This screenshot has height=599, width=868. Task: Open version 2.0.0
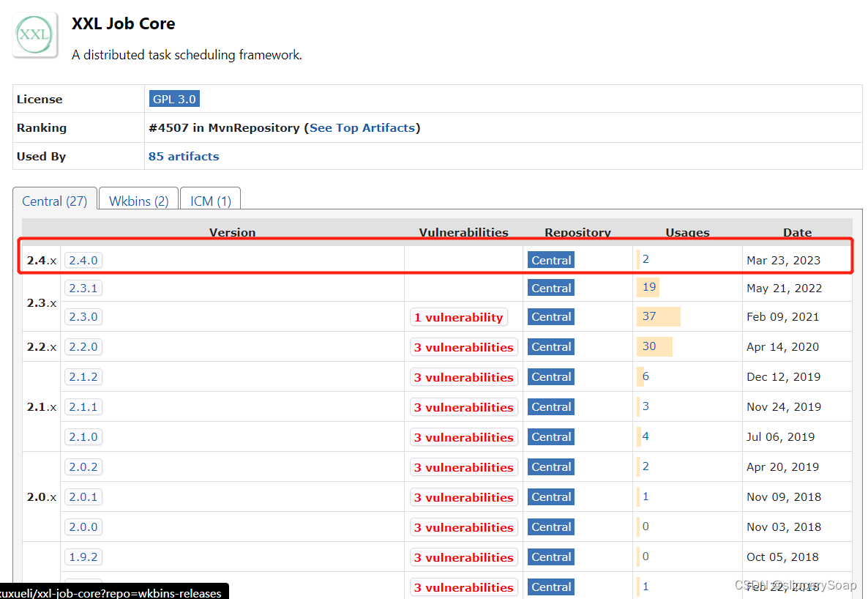pos(83,527)
